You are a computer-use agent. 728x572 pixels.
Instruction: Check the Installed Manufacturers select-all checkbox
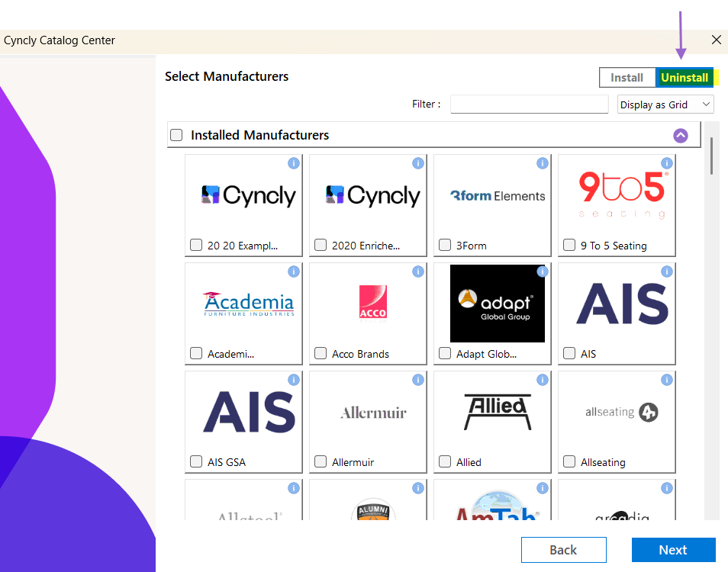[176, 135]
